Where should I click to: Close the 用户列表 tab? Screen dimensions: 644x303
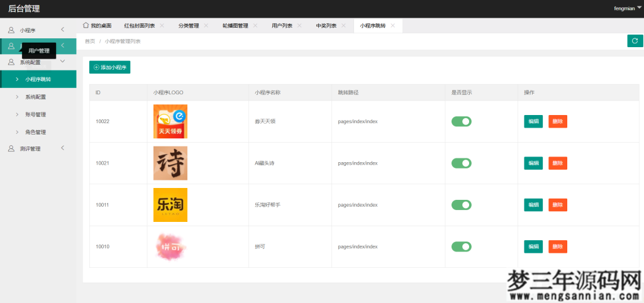[x=299, y=25]
